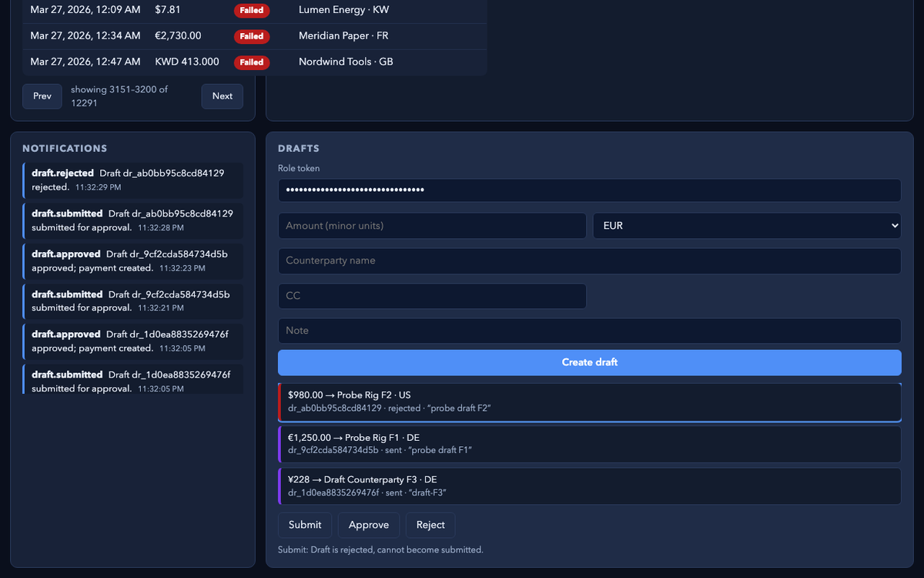Reject the selected draft
Image resolution: width=924 pixels, height=578 pixels.
coord(430,525)
